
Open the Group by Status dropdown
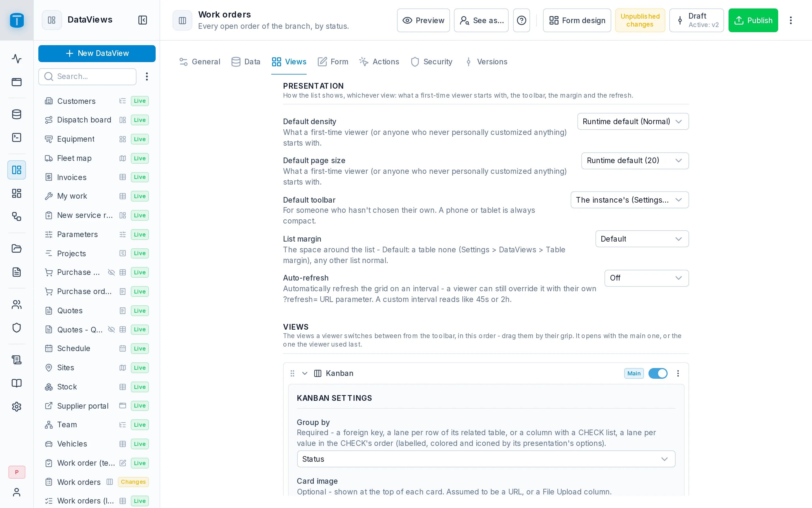[486, 459]
